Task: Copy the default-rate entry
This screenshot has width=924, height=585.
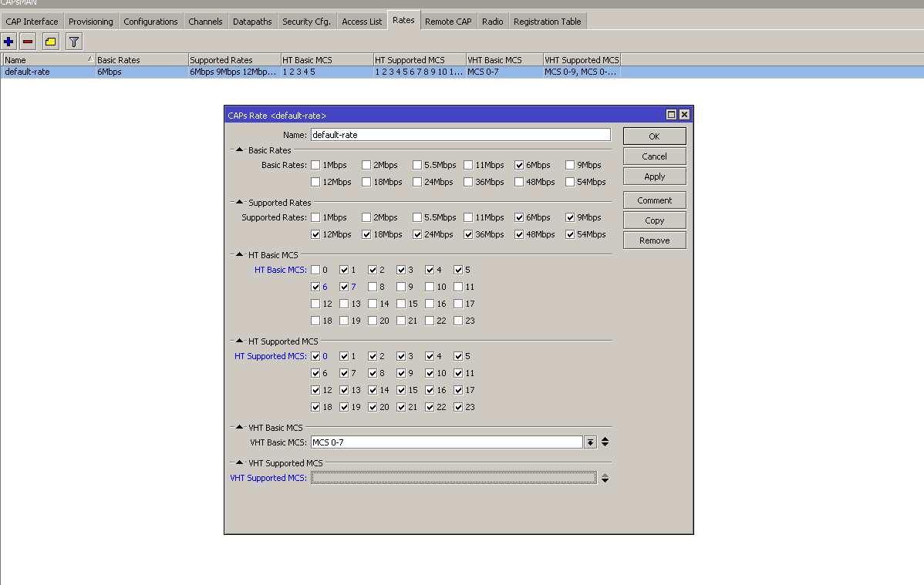Action: click(x=653, y=220)
